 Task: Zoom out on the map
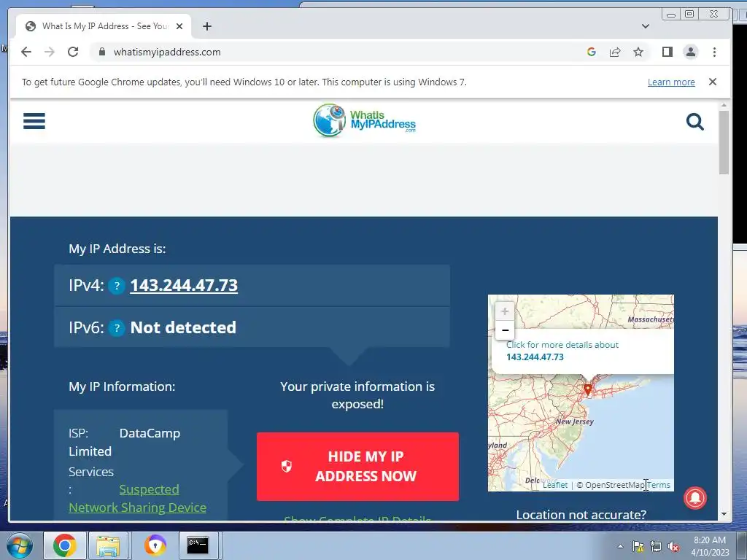[505, 330]
